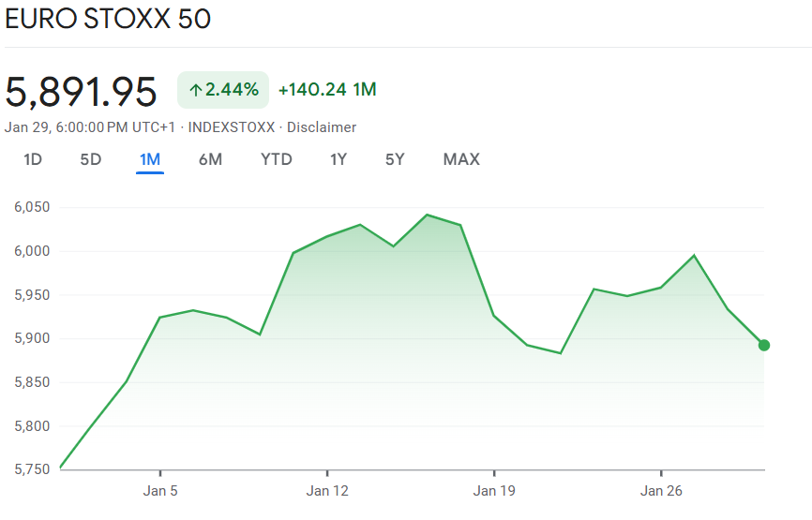Select the 5D time range tab
The width and height of the screenshot is (812, 520).
pos(90,159)
